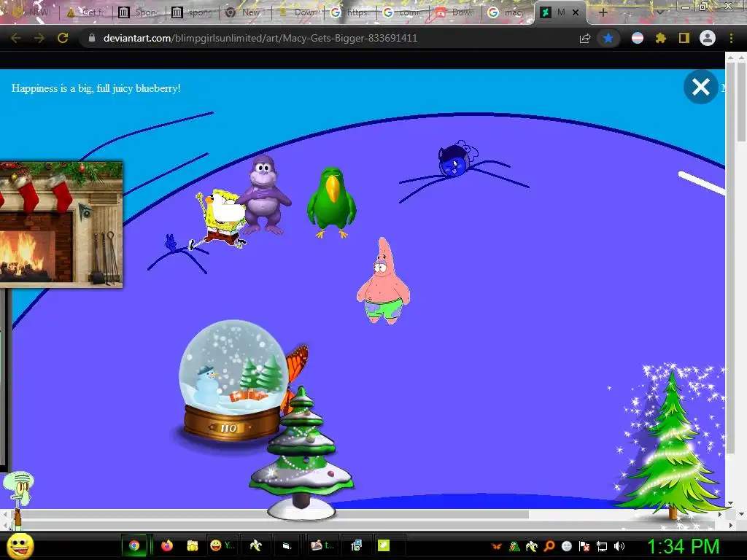Click the DeviantArt URL in the address bar
747x560 pixels.
(x=260, y=38)
